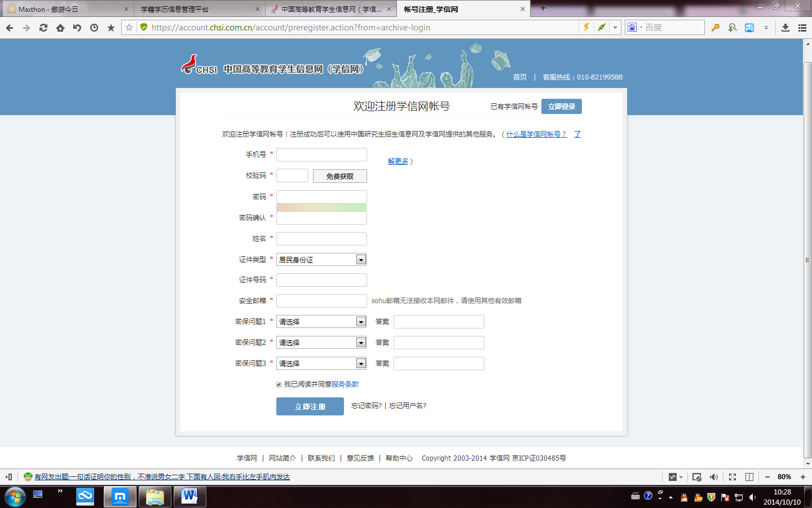
Task: Open 意见反馈 footer link
Action: coord(360,458)
